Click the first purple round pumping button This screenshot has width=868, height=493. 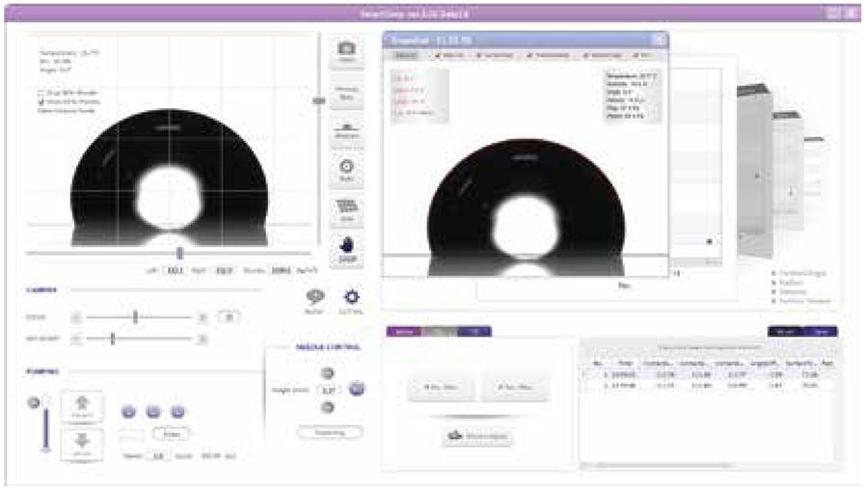pos(128,412)
